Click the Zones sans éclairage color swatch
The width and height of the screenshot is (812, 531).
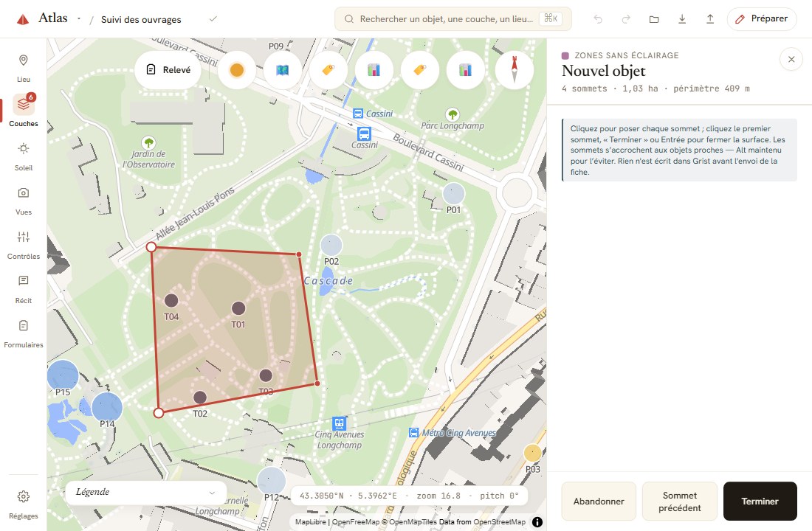[565, 55]
